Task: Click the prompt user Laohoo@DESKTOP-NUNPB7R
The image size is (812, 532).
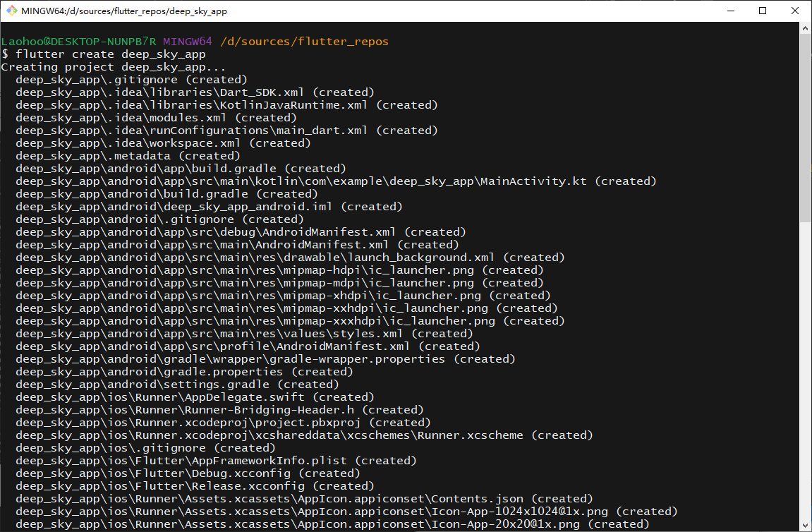Action: coord(79,42)
